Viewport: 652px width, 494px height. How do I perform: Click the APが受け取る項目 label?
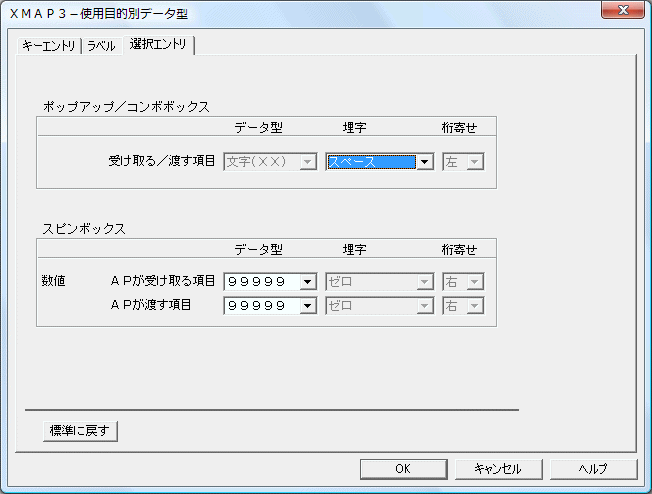(x=163, y=281)
